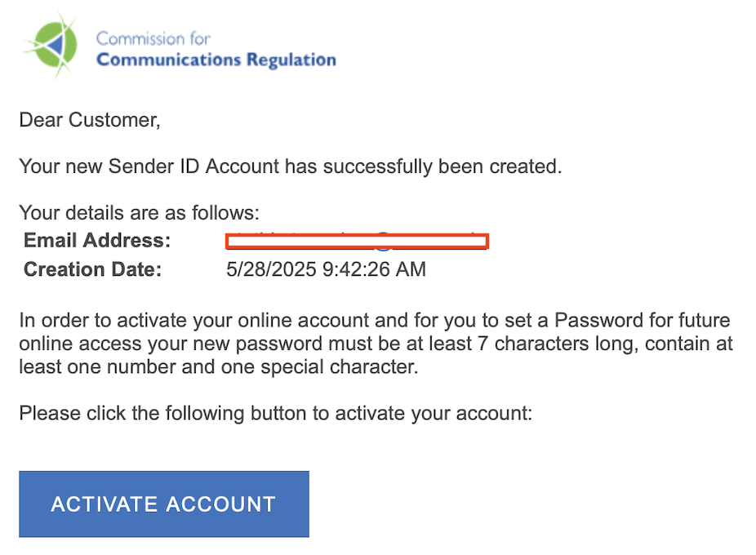Image resolution: width=756 pixels, height=555 pixels.
Task: Click the 'Dear Customer,' greeting line
Action: point(90,120)
